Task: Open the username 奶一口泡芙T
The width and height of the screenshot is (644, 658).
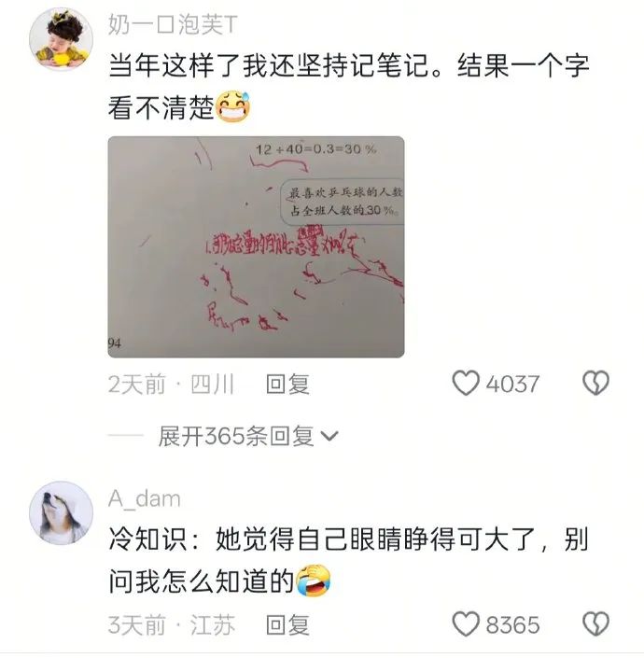Action: [173, 25]
